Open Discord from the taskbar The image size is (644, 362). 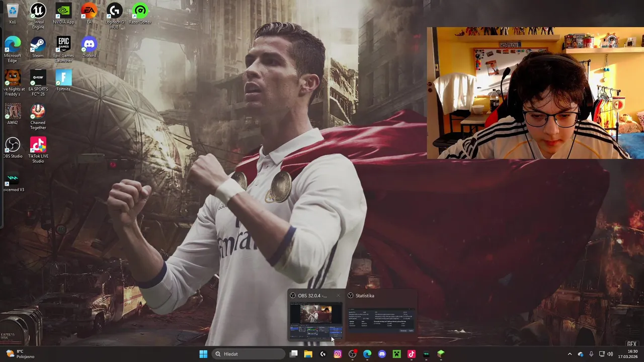tap(382, 354)
